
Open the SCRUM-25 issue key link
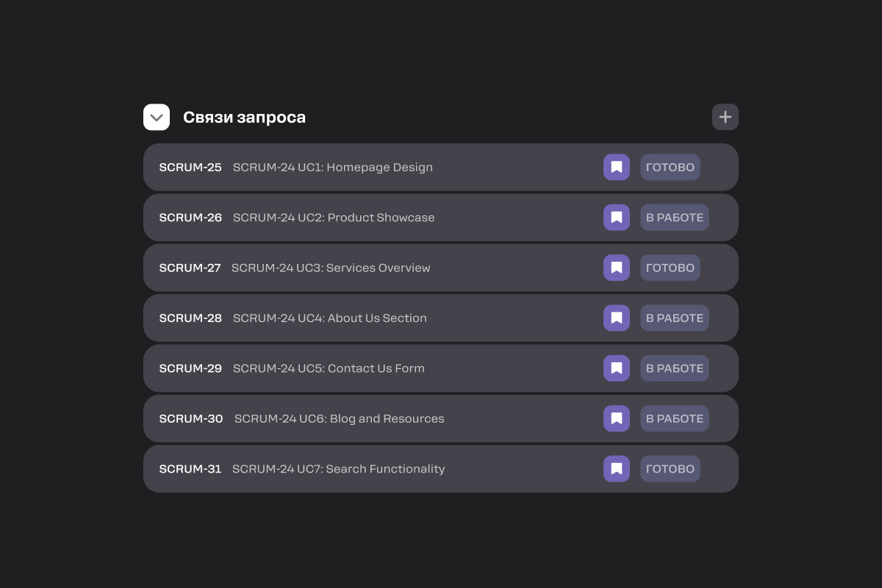190,168
